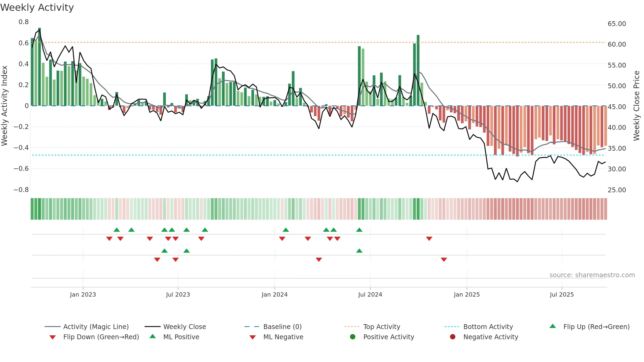Click the ML Negative marker near Mar 2024
Viewport: 644px width, 362px height.
(x=319, y=259)
